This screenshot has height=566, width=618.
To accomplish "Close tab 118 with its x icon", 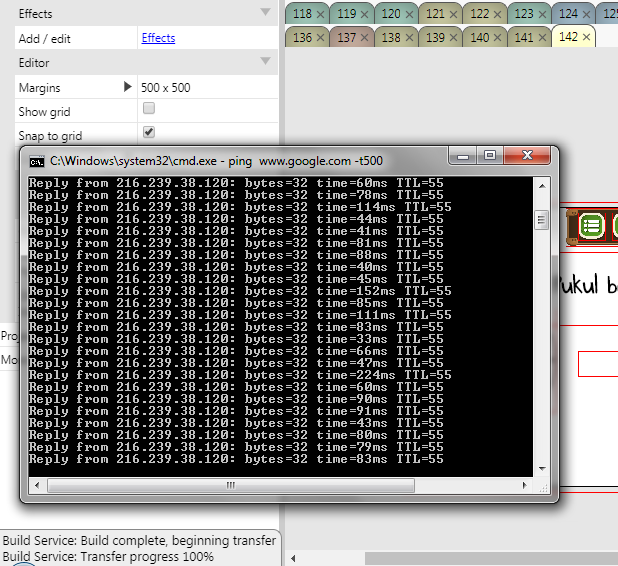I will 320,15.
